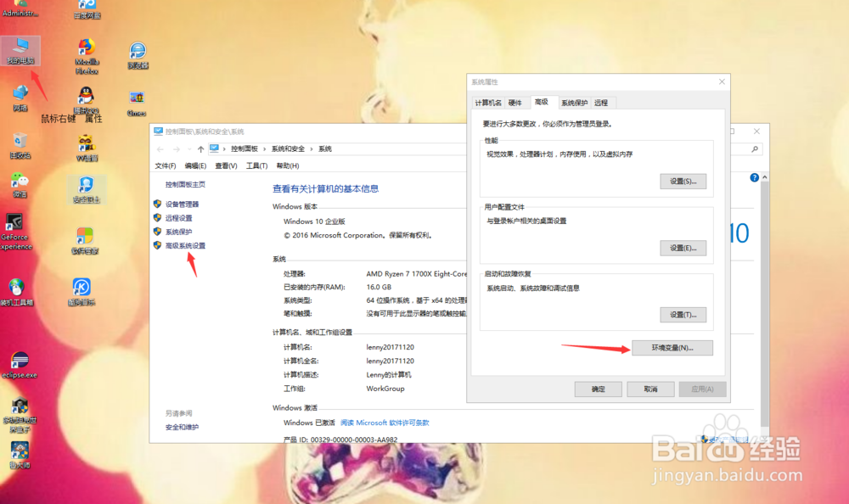The image size is (849, 504).
Task: Open the Microsoft 软件许可条款 link
Action: 386,422
